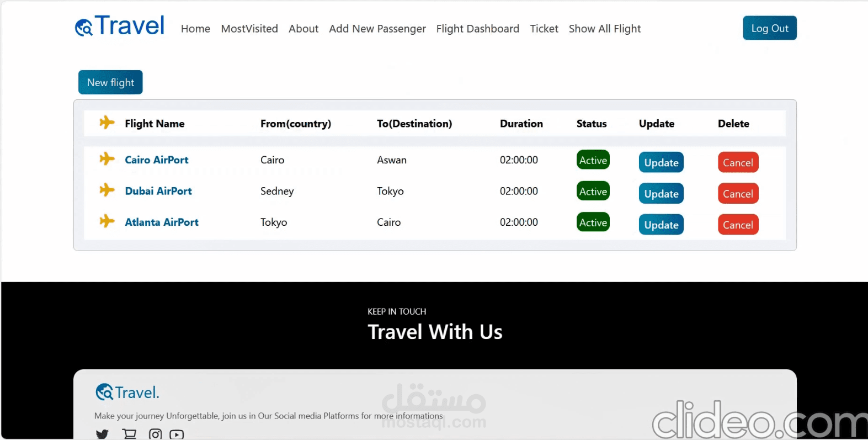Open the Atlanta AirPort flight link

[162, 222]
